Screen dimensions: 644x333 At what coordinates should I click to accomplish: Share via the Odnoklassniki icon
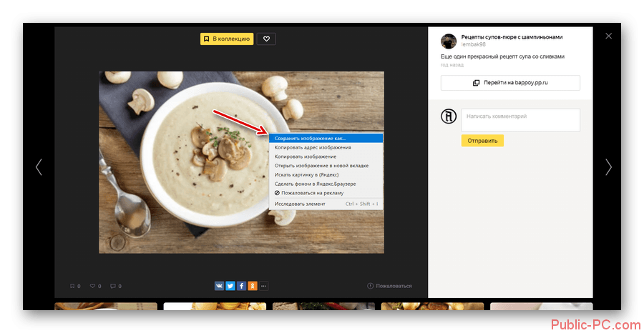tap(252, 286)
